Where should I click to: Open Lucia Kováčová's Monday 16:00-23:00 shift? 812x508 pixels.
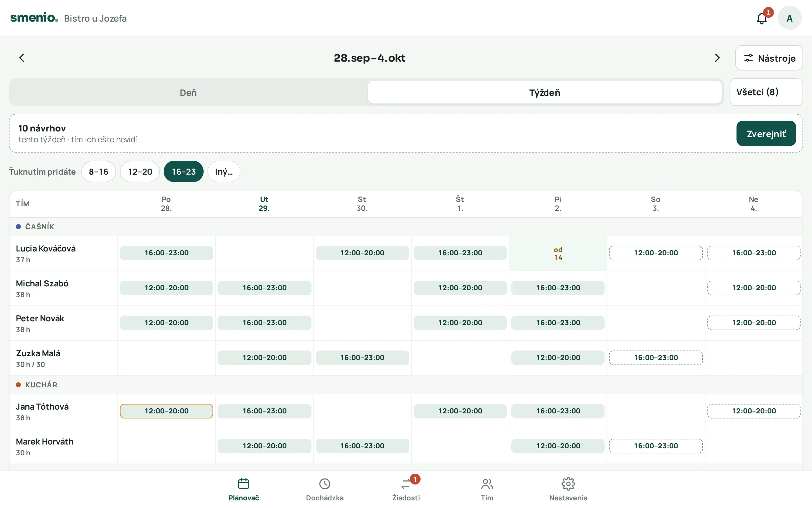[167, 253]
